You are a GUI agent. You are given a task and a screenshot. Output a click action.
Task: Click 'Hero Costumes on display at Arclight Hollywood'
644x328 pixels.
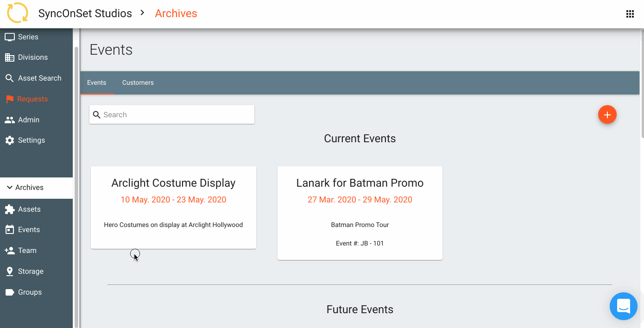click(173, 225)
